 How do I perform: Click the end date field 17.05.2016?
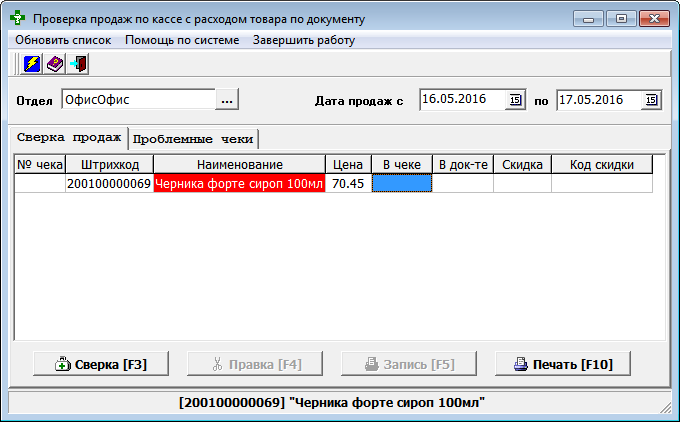click(x=599, y=99)
